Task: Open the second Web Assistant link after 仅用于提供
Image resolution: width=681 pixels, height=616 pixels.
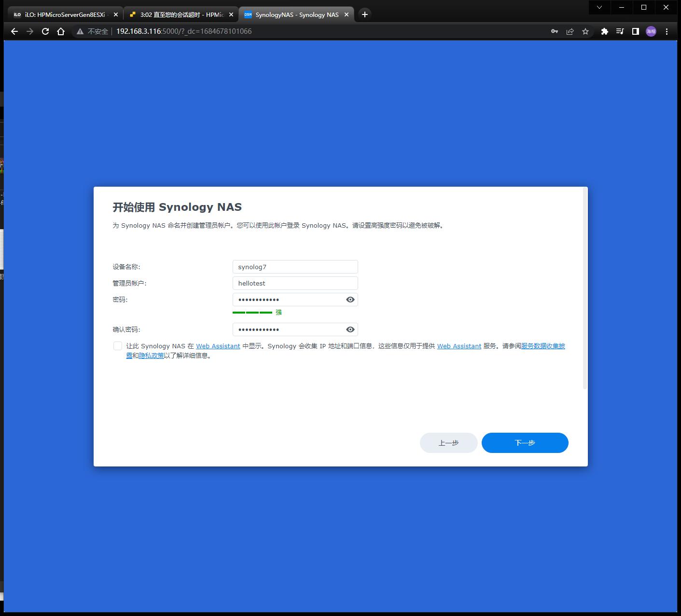Action: (x=459, y=346)
